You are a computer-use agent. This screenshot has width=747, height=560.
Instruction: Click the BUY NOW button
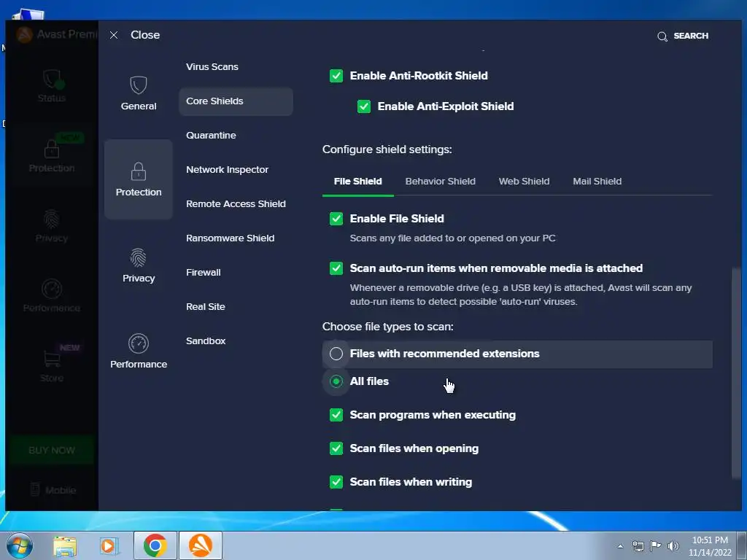click(x=52, y=450)
